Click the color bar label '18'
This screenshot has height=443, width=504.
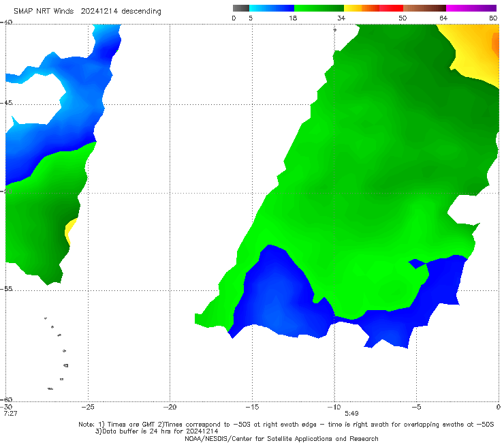(x=293, y=18)
